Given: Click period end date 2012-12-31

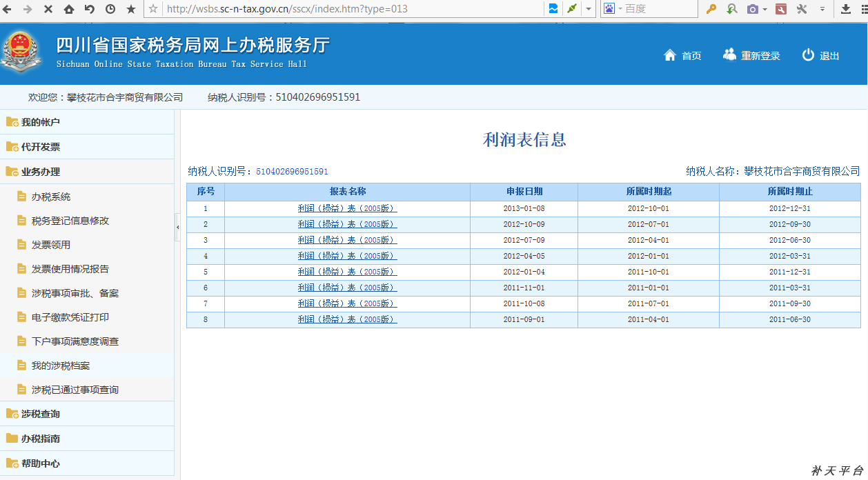Looking at the screenshot, I should pos(790,208).
